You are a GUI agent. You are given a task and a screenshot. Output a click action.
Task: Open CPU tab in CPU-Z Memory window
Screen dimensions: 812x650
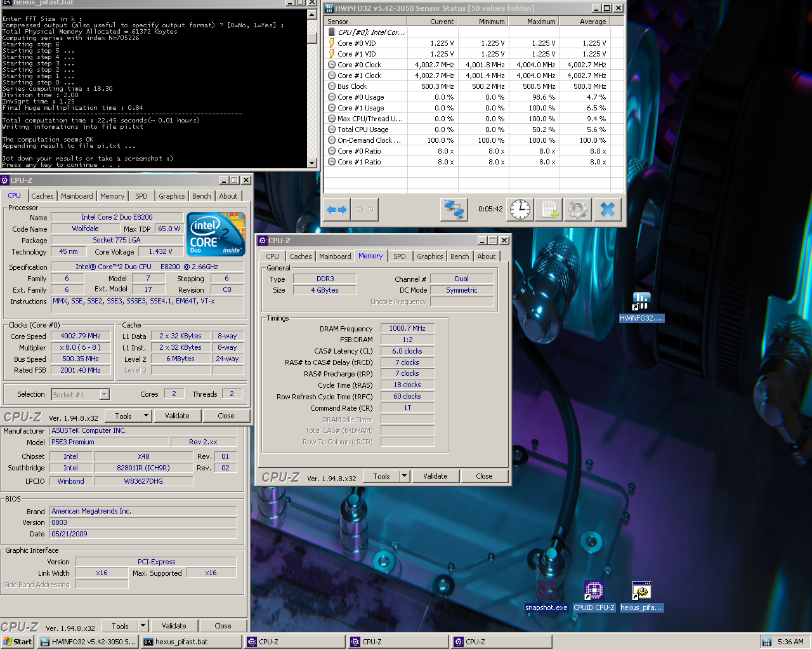click(272, 256)
